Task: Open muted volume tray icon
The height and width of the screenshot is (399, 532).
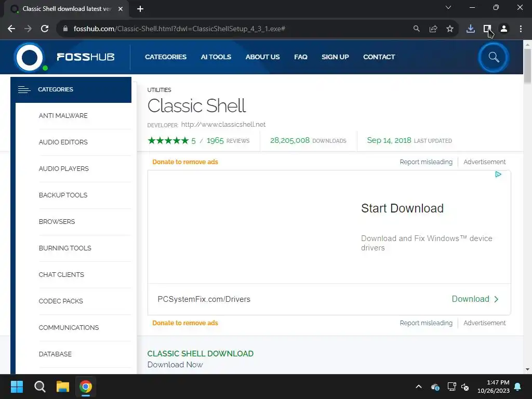Action: (x=465, y=387)
